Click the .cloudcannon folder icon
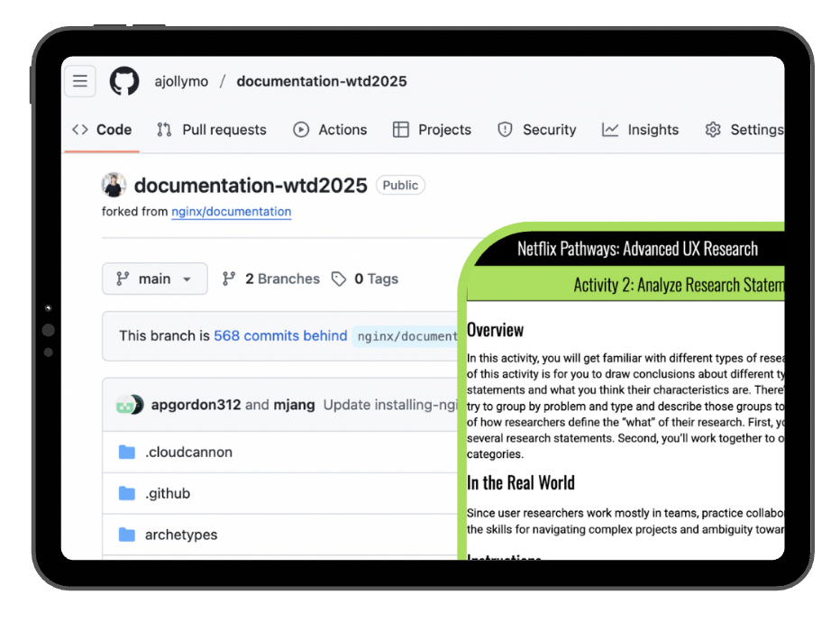 (127, 453)
